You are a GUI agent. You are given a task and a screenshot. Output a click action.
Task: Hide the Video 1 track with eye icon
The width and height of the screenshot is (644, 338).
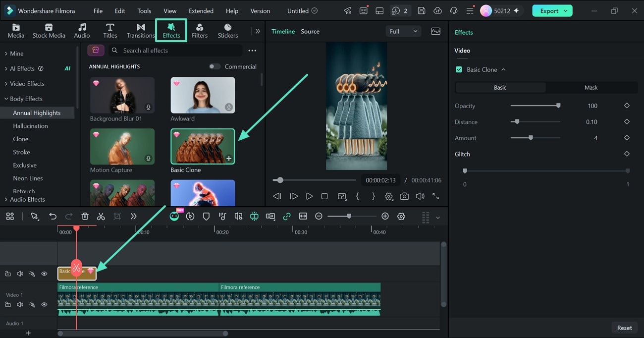[x=44, y=305]
